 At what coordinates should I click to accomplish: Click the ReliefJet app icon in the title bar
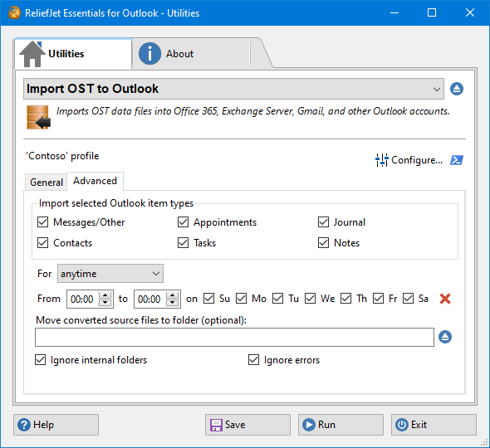(x=14, y=12)
